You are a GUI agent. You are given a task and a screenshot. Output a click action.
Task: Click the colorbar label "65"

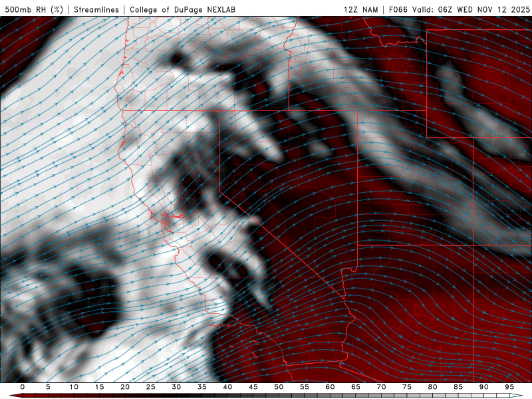356,387
